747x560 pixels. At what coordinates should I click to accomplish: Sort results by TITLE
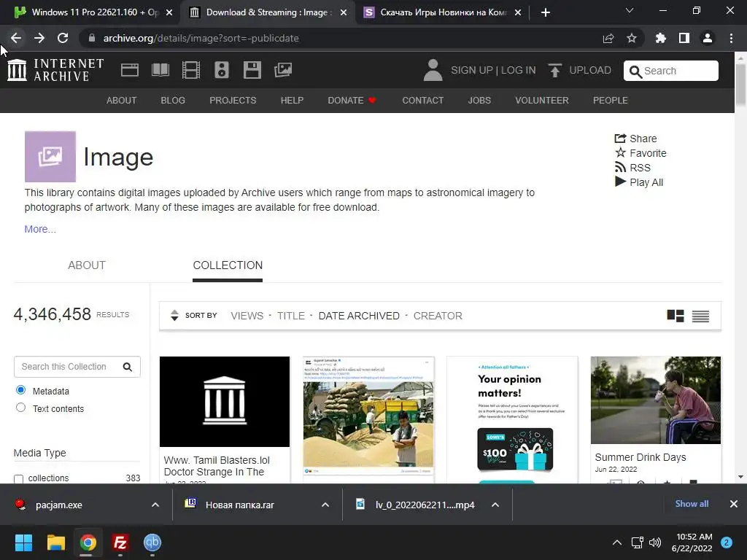(x=291, y=316)
